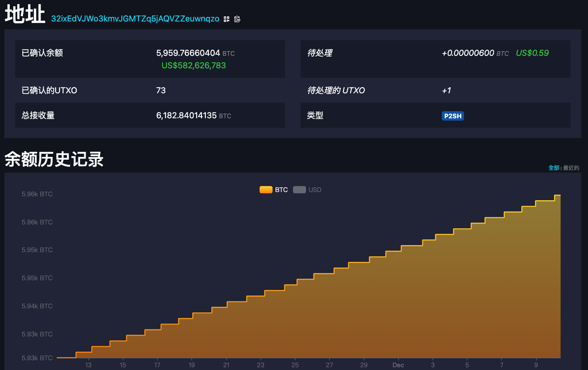Click the 5.94k BTC y-axis label

coord(37,306)
